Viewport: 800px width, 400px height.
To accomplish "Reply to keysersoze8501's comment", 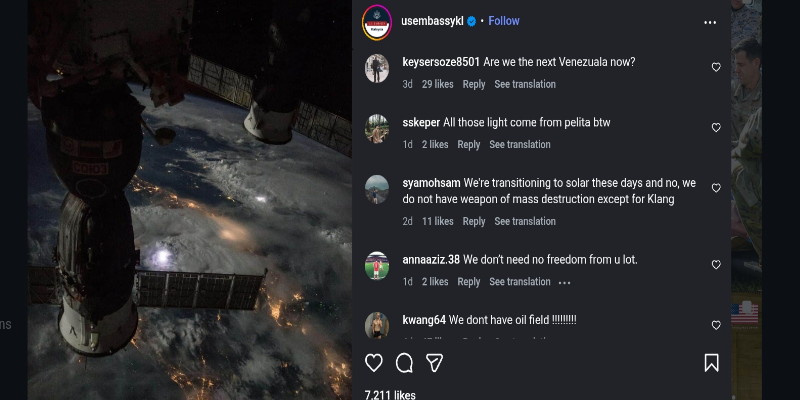I will 474,84.
